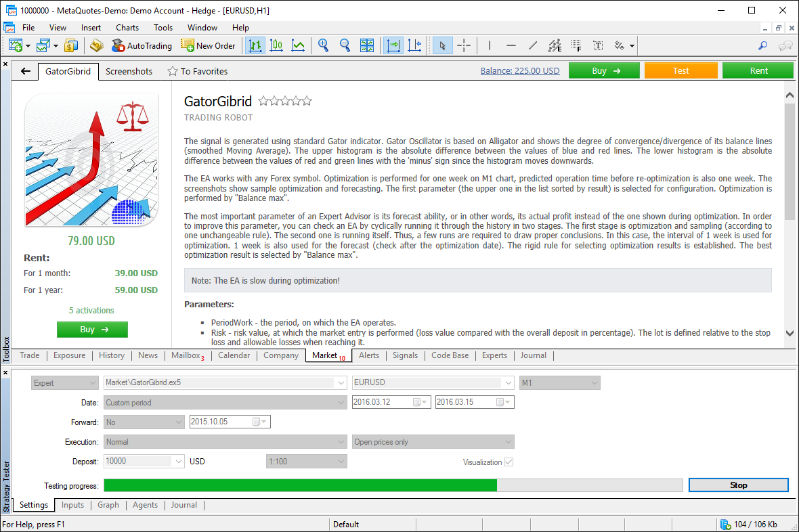This screenshot has height=532, width=799.
Task: Expand the Deposit amount dropdown
Action: click(179, 461)
